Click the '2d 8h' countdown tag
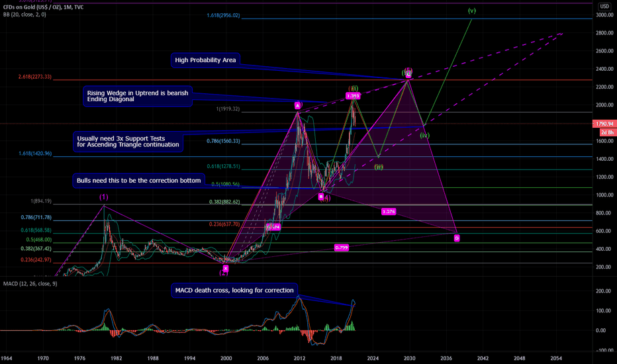 tap(607, 132)
